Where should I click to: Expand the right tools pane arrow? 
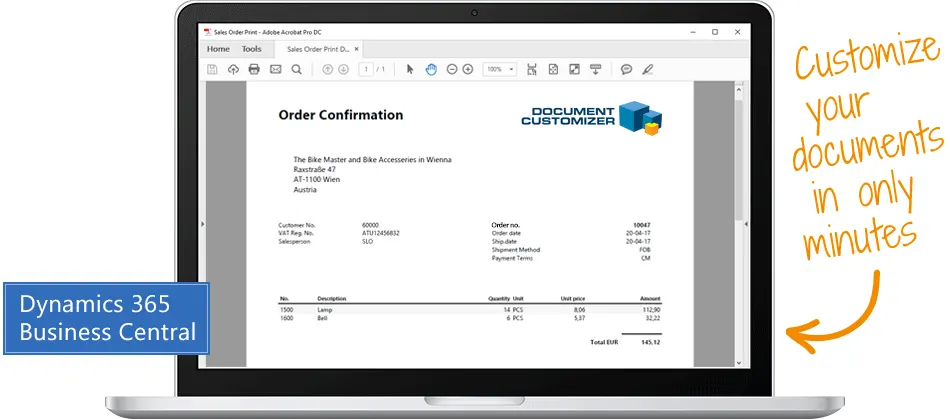click(746, 224)
